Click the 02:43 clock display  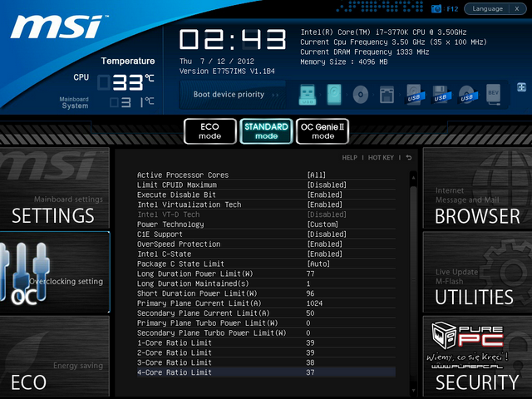[233, 39]
